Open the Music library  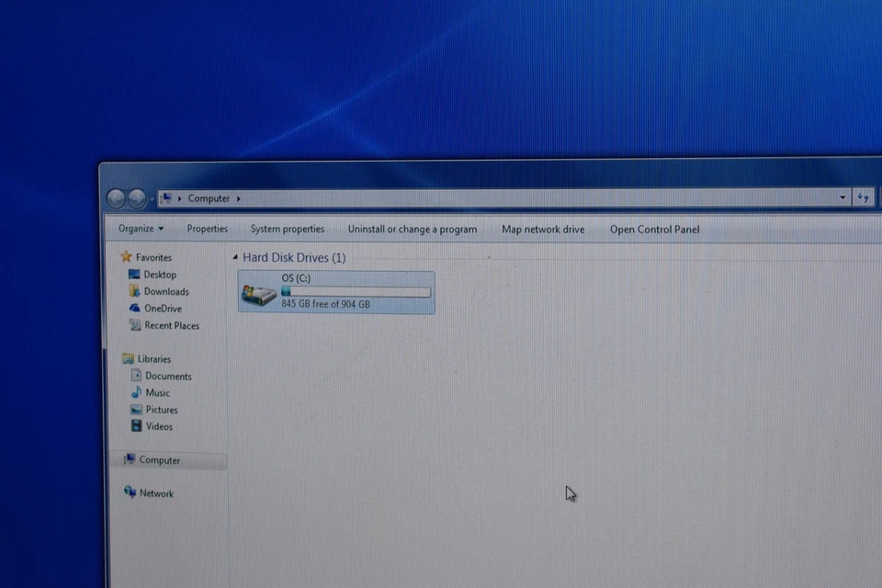click(157, 392)
